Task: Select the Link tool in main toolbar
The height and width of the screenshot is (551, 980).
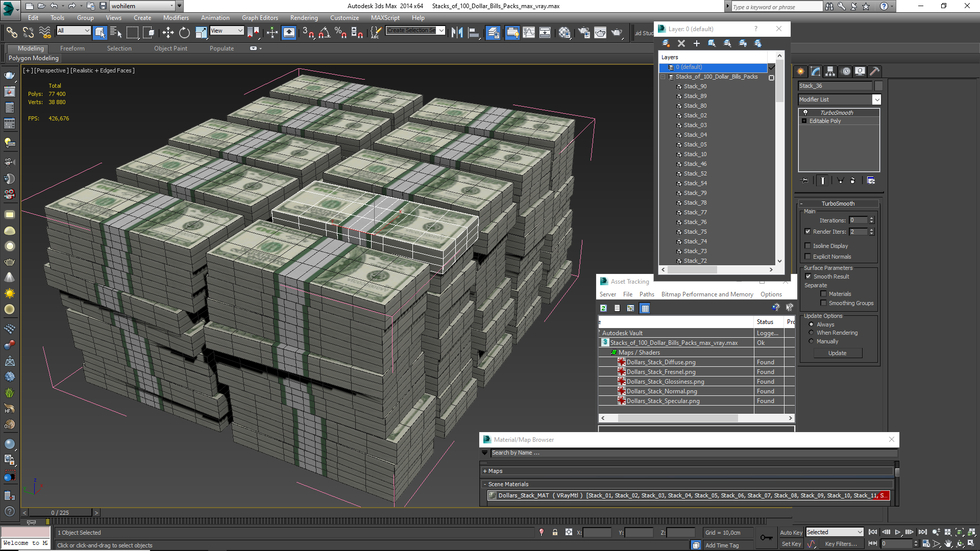Action: click(x=11, y=33)
